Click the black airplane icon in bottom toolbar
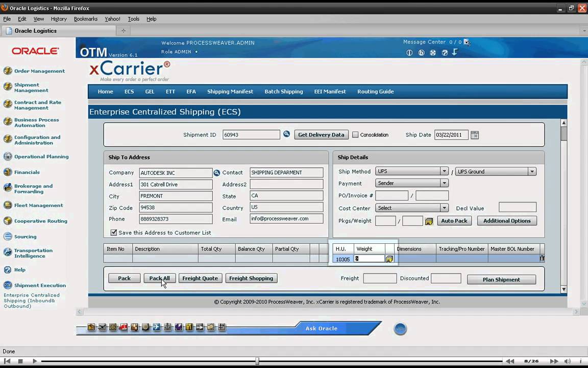Viewport: 588px width, 368px height. [102, 327]
